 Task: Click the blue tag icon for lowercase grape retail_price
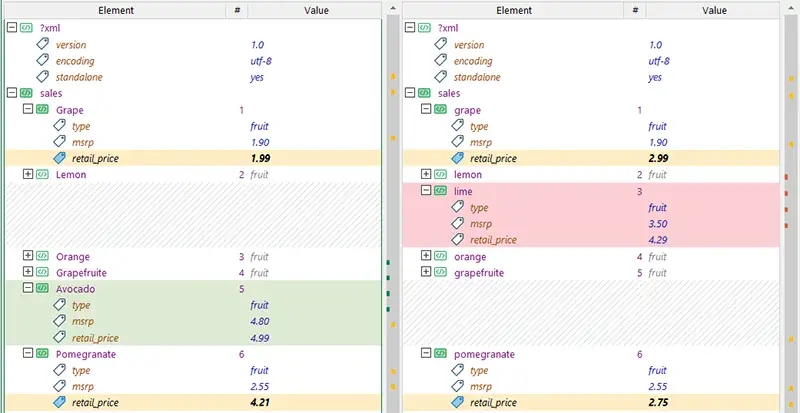point(458,158)
